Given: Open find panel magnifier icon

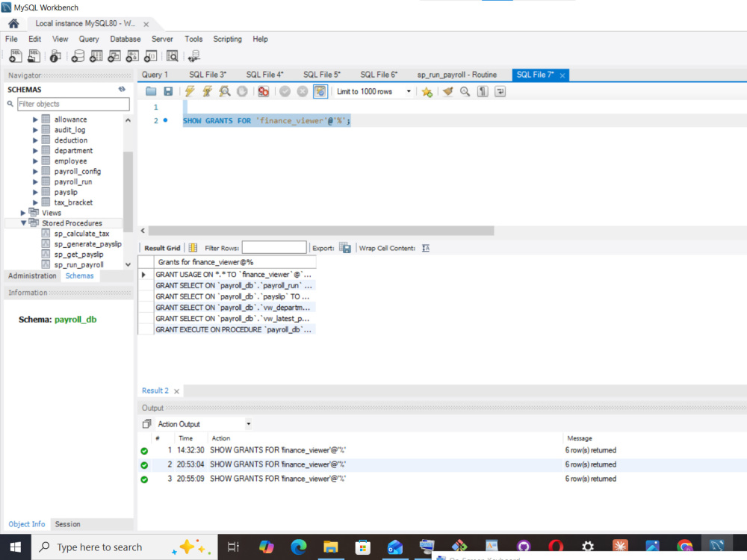Looking at the screenshot, I should [465, 91].
